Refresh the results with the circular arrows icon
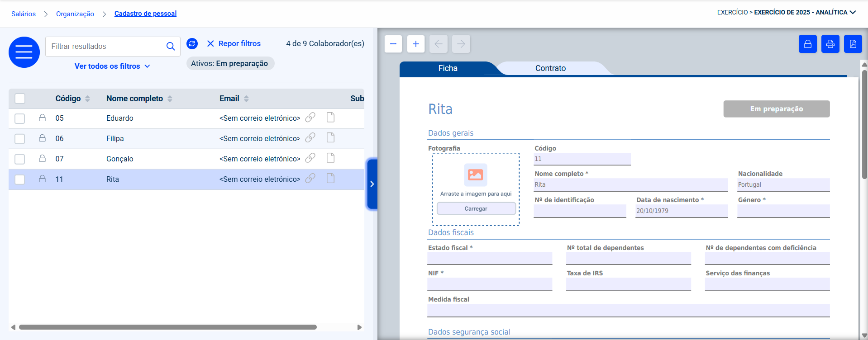Image resolution: width=868 pixels, height=340 pixels. pos(192,43)
